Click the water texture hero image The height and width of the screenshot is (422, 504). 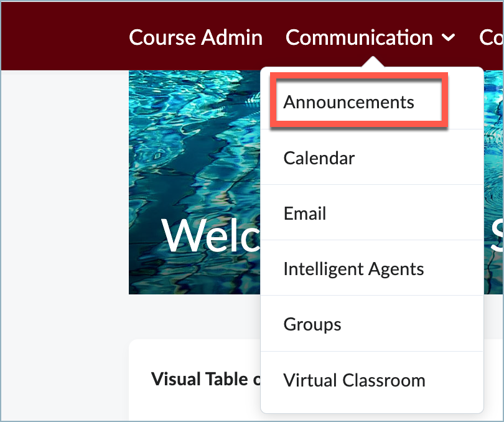coord(194,124)
